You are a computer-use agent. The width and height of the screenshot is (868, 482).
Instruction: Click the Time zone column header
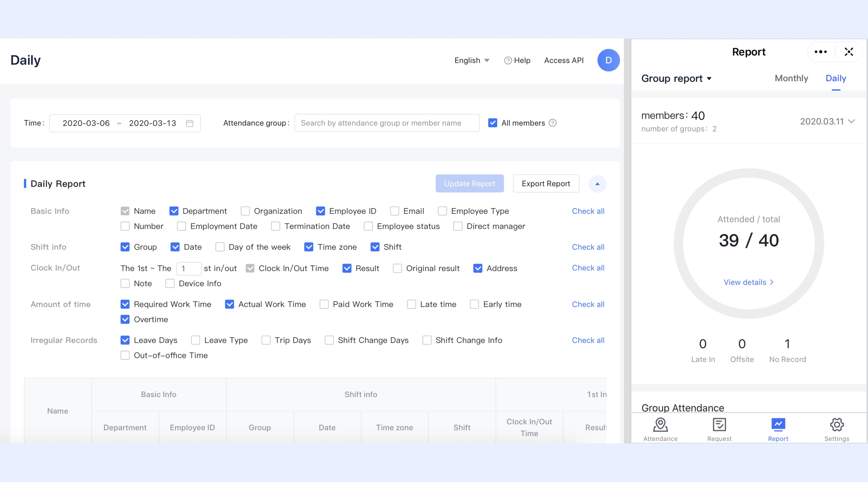(395, 427)
